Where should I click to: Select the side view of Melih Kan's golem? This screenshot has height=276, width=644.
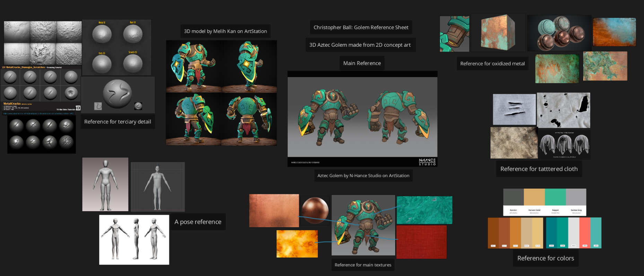coord(249,66)
